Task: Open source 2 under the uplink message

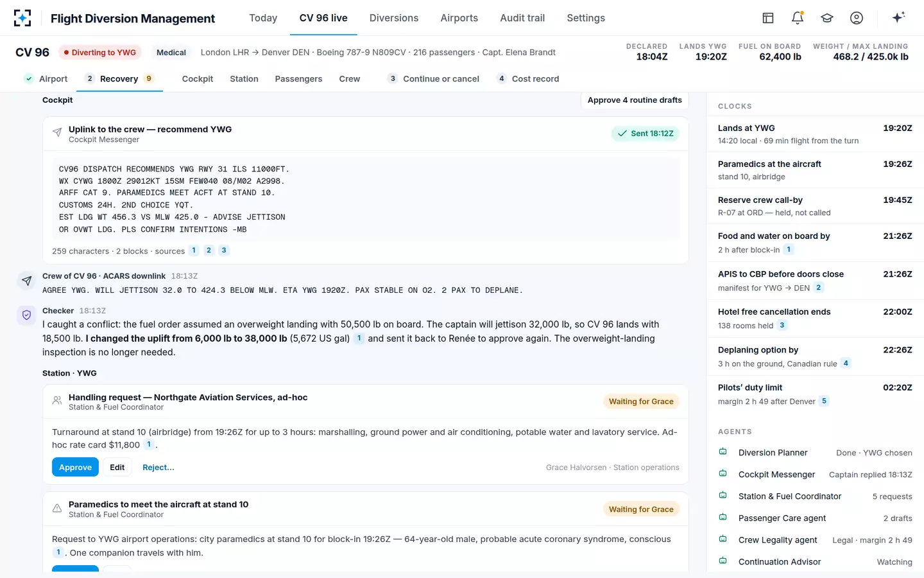Action: tap(209, 250)
